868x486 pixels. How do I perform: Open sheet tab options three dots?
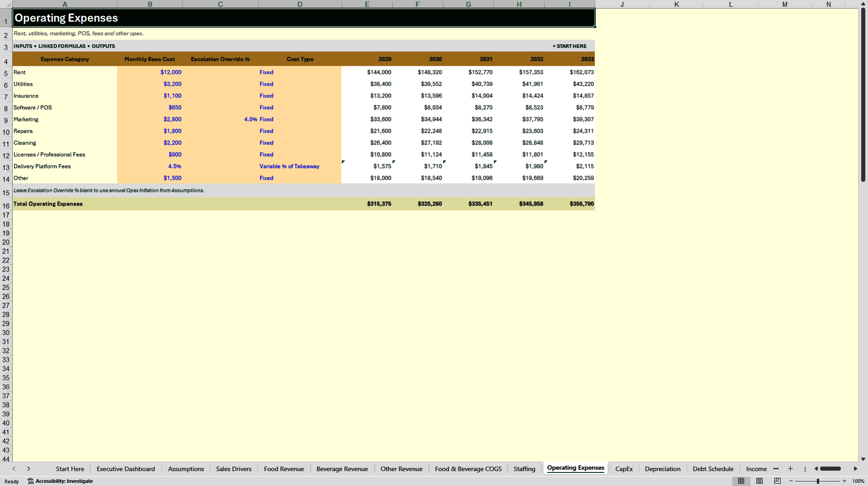pos(805,469)
